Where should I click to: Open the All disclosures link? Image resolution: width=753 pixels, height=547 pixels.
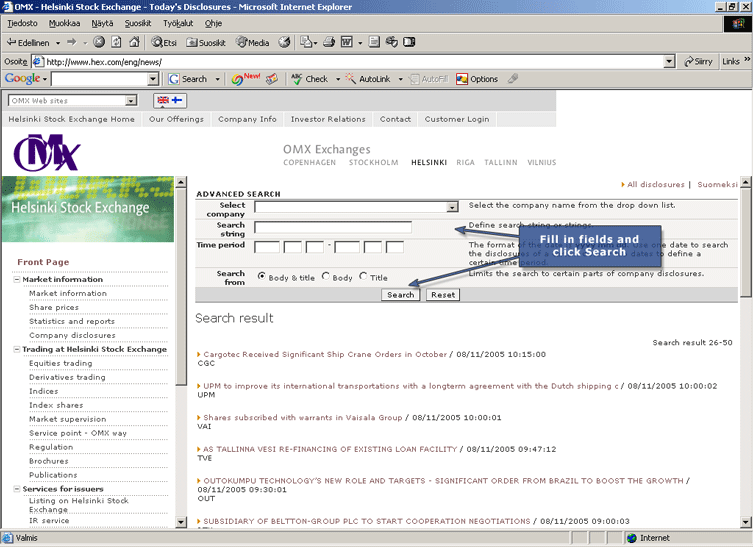(656, 184)
